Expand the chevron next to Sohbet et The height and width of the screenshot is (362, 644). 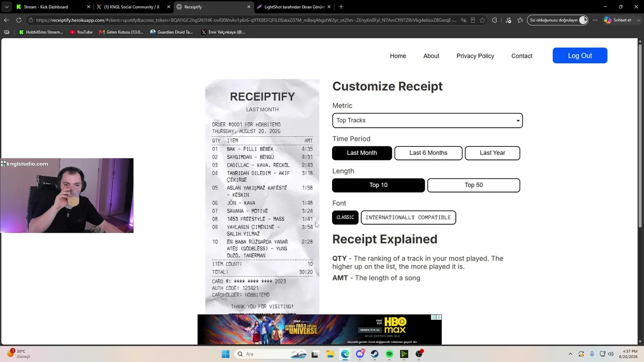(638, 20)
